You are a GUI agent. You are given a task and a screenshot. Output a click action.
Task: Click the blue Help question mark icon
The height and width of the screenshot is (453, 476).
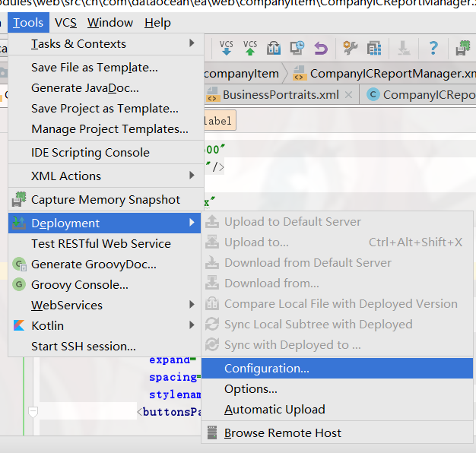point(433,48)
